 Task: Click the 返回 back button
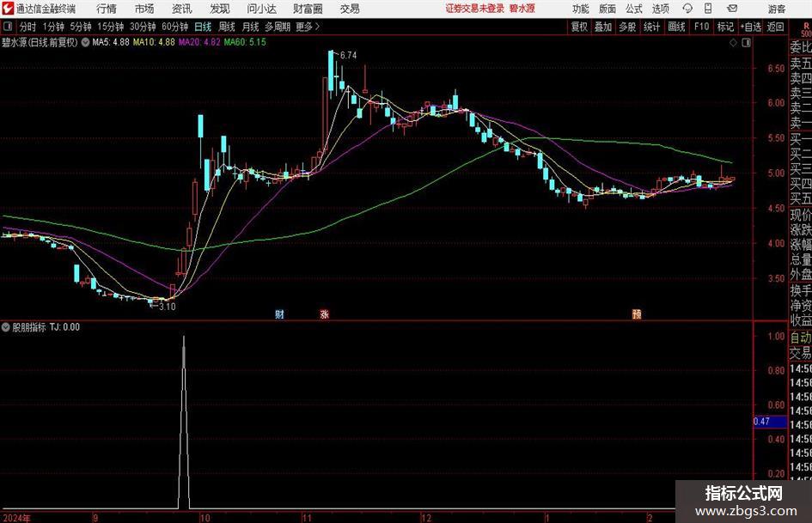(775, 27)
